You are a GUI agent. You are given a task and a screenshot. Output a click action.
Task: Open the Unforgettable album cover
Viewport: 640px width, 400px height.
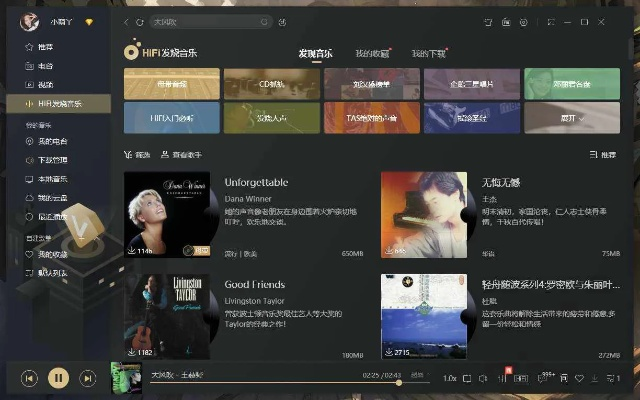(x=160, y=214)
